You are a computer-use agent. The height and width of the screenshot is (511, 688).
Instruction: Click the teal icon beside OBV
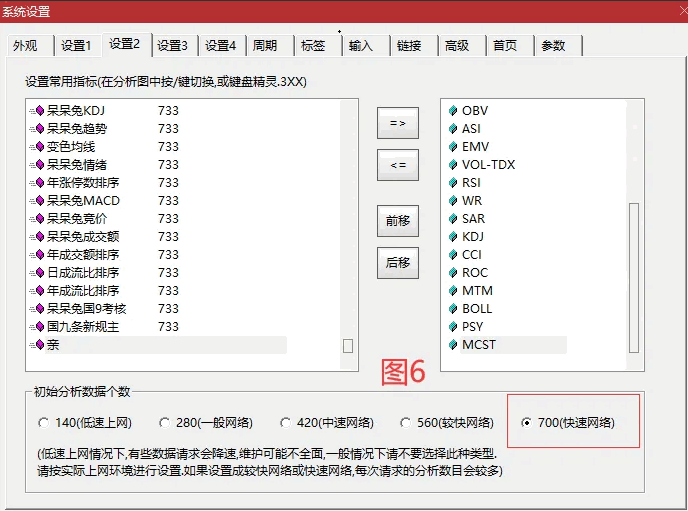(453, 111)
